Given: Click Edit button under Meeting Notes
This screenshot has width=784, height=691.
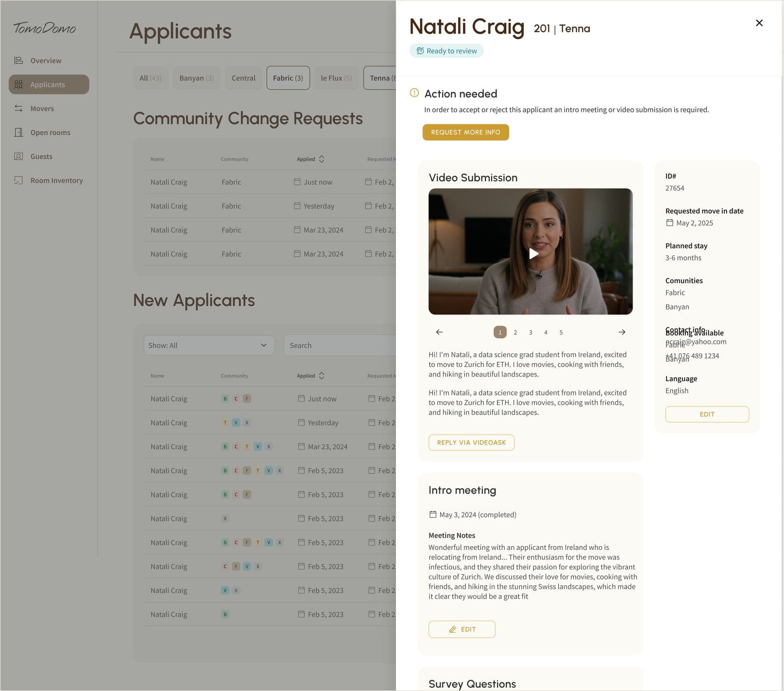Looking at the screenshot, I should tap(462, 629).
